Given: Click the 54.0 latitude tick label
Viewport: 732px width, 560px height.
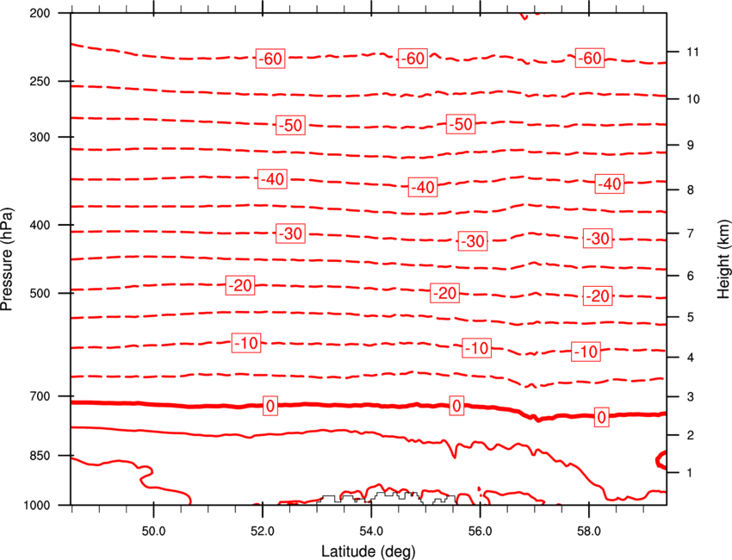Looking at the screenshot, I should 371,531.
